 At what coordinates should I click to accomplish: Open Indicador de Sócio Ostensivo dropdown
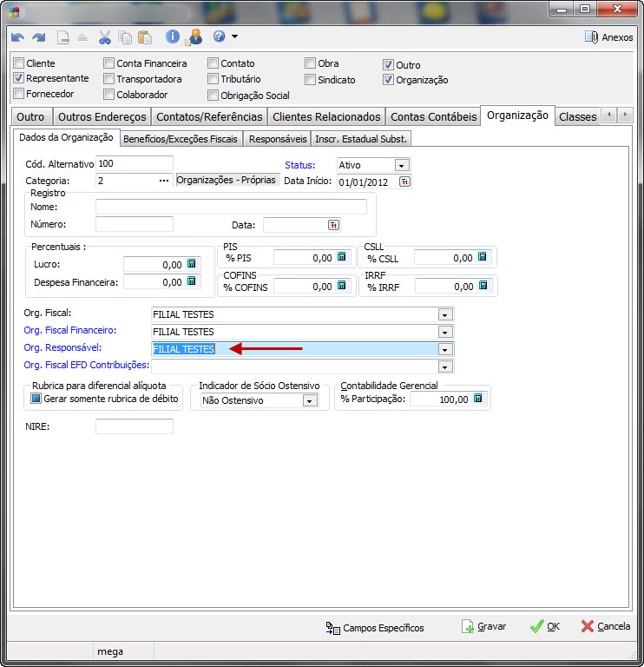pos(309,400)
